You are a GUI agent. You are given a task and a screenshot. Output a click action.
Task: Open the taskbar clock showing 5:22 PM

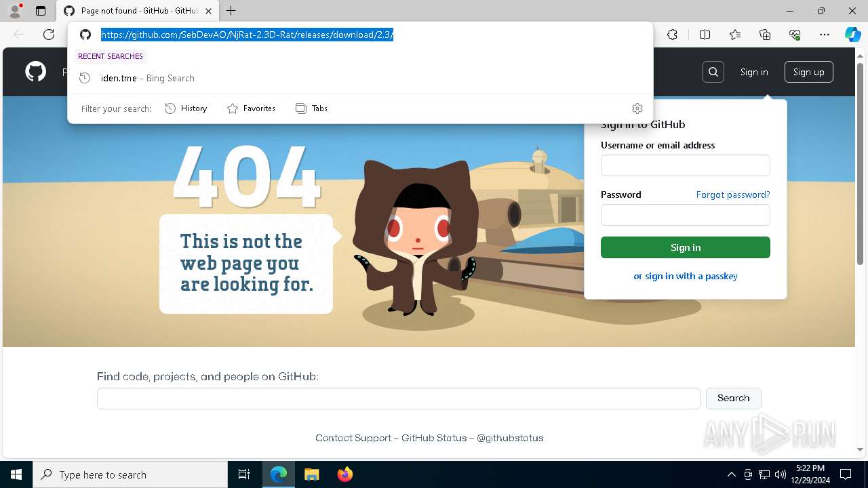click(810, 474)
